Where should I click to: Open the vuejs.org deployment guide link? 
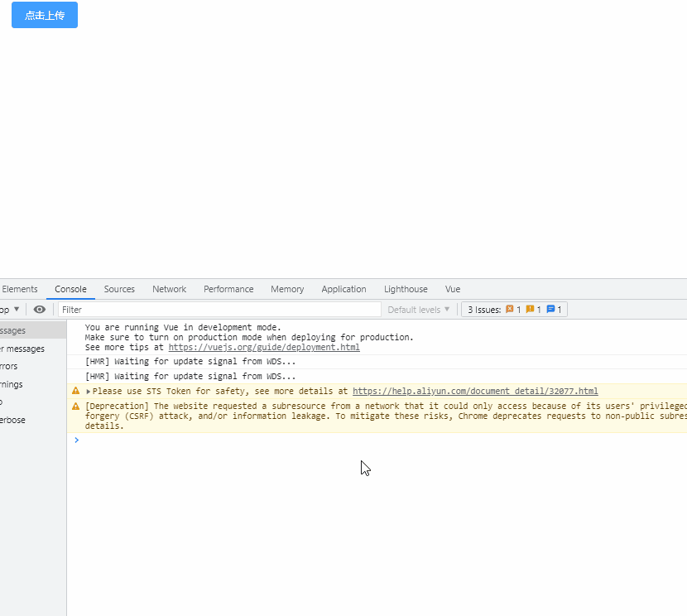264,348
